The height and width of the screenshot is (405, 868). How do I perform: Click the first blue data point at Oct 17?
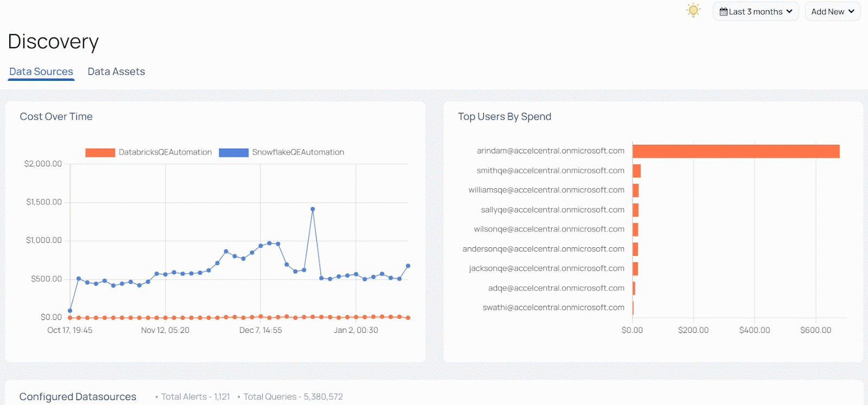(x=70, y=311)
